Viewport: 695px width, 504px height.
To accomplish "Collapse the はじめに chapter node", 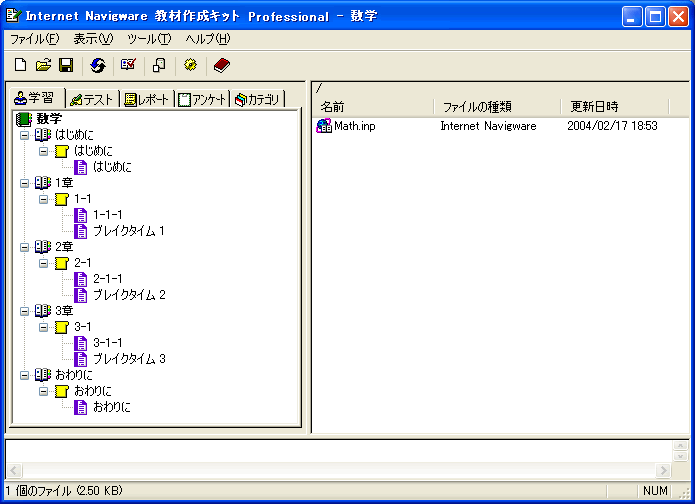I will point(24,135).
